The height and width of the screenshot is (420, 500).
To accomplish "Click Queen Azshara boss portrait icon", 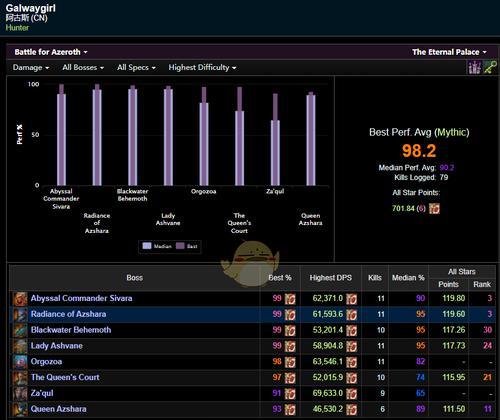I will [20, 409].
